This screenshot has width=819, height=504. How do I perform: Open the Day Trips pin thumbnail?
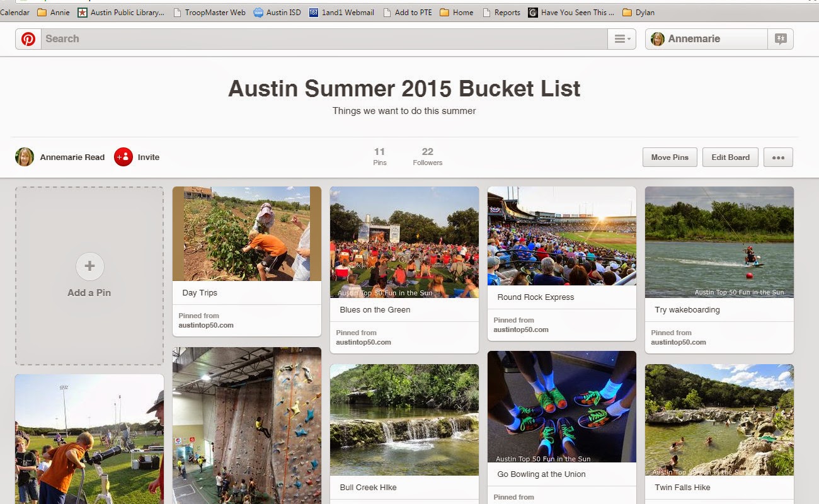pyautogui.click(x=246, y=233)
